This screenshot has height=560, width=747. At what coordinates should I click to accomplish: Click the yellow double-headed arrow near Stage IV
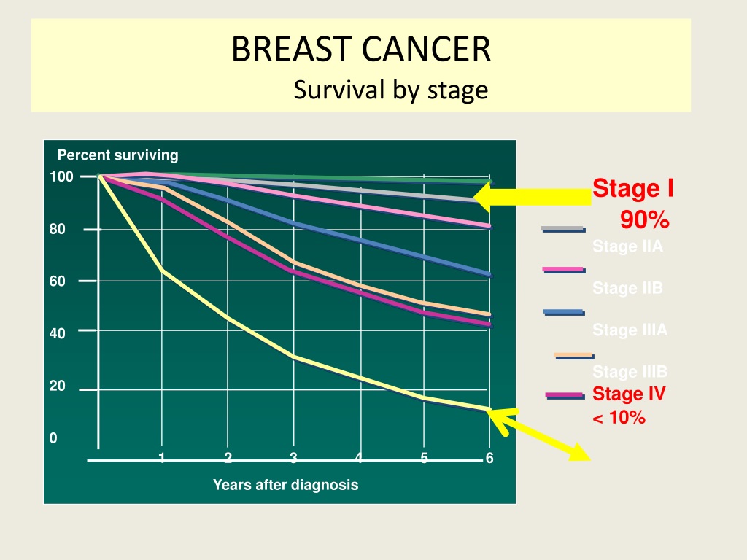point(538,434)
